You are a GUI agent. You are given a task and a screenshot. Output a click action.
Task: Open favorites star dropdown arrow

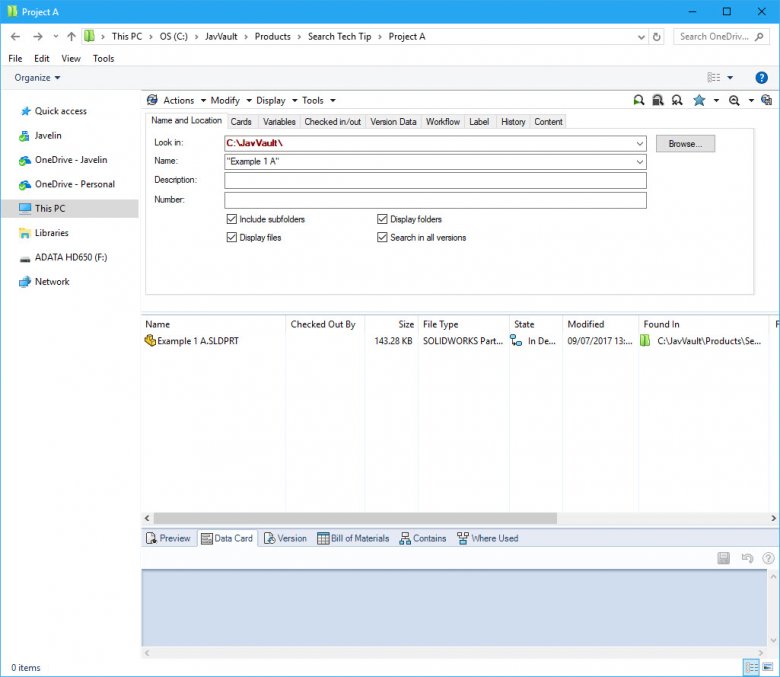click(x=716, y=100)
